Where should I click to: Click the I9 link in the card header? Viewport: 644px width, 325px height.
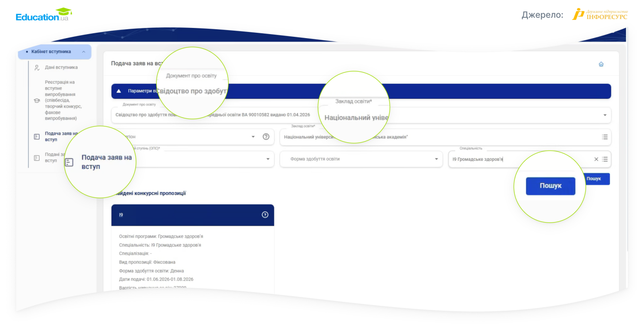coord(121,215)
